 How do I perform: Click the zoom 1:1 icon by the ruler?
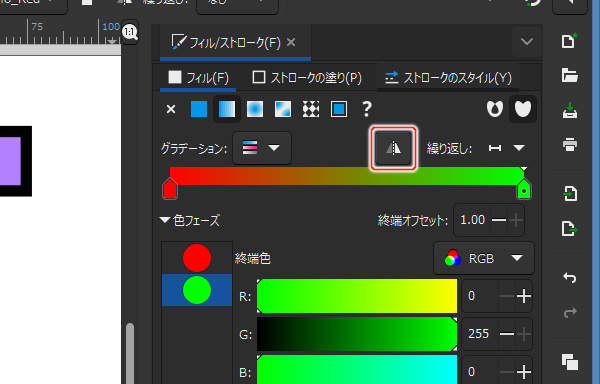(x=130, y=32)
